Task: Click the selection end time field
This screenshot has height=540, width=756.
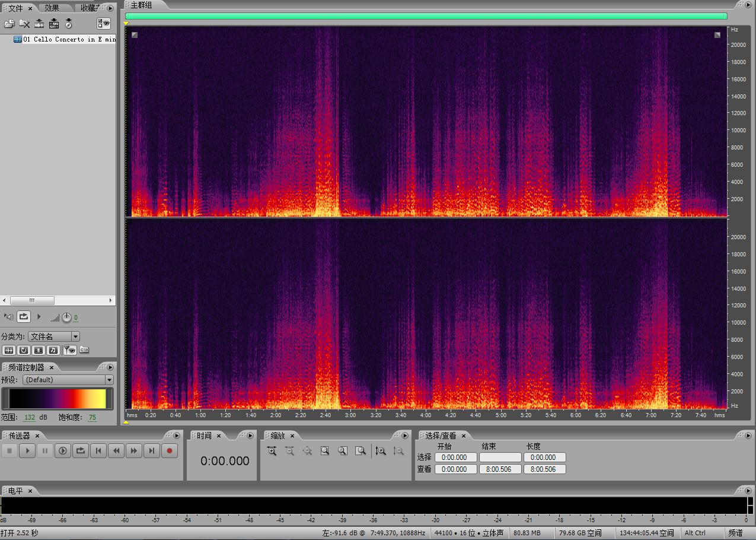Action: point(500,458)
